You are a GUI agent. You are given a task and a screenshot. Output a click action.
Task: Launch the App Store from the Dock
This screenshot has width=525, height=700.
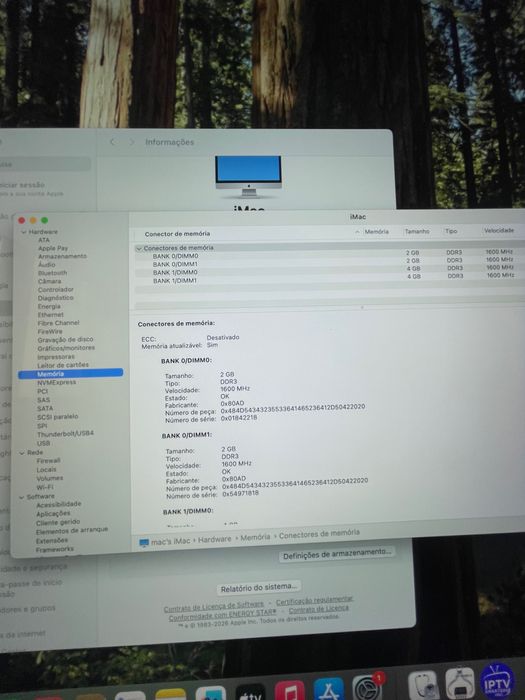coord(329,689)
